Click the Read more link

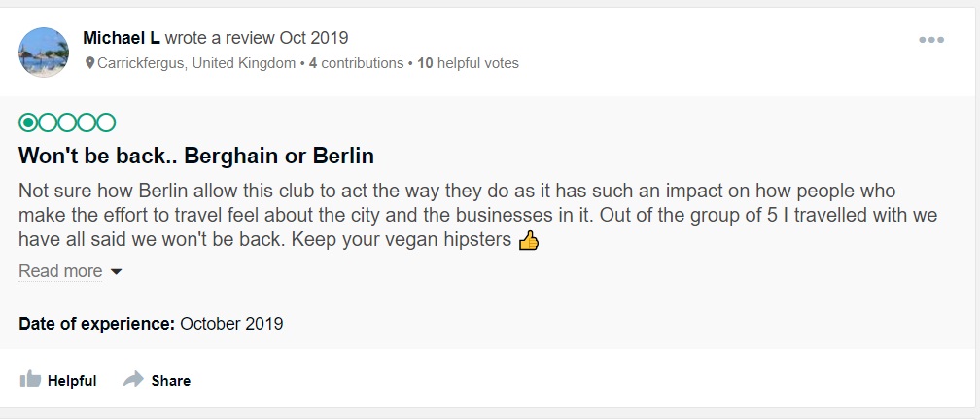[x=60, y=271]
